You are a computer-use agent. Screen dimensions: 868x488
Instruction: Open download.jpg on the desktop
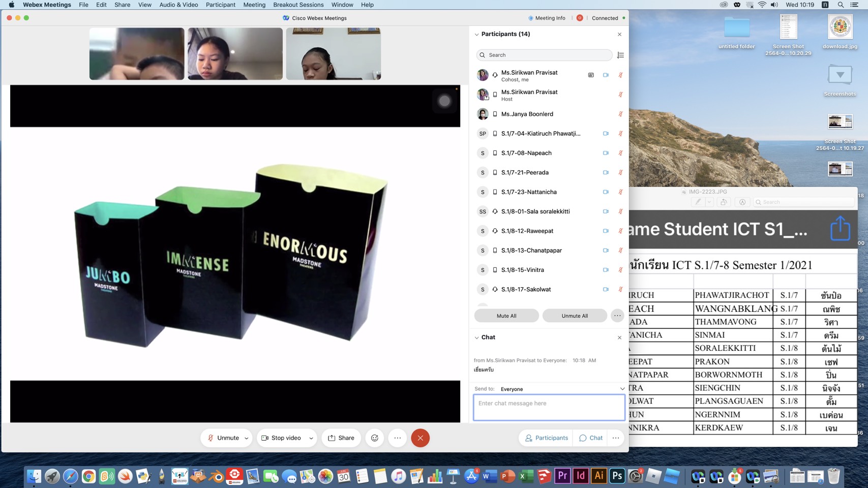click(840, 32)
